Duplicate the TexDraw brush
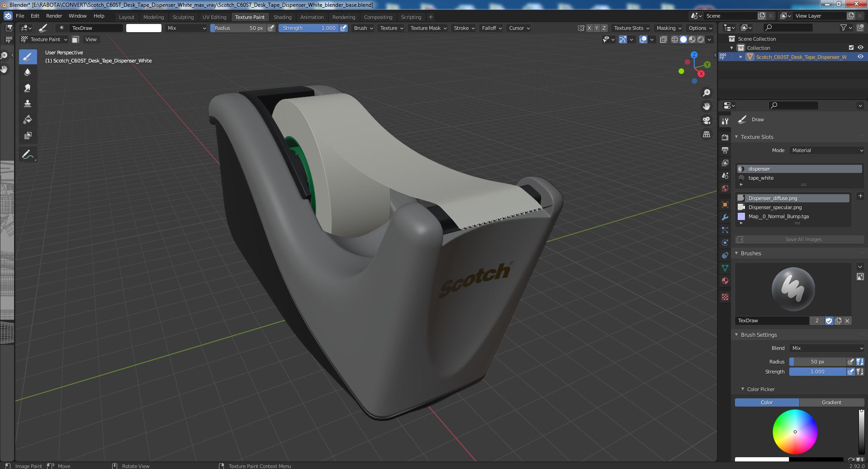868x469 pixels. click(838, 321)
